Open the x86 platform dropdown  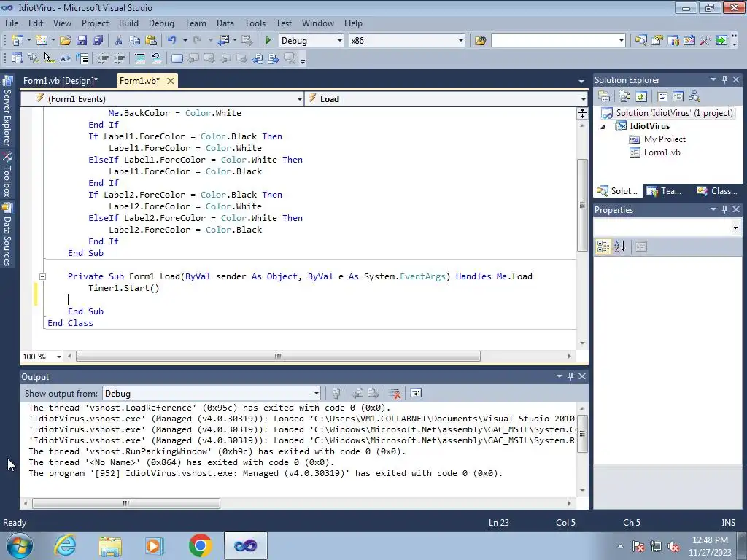pos(461,41)
